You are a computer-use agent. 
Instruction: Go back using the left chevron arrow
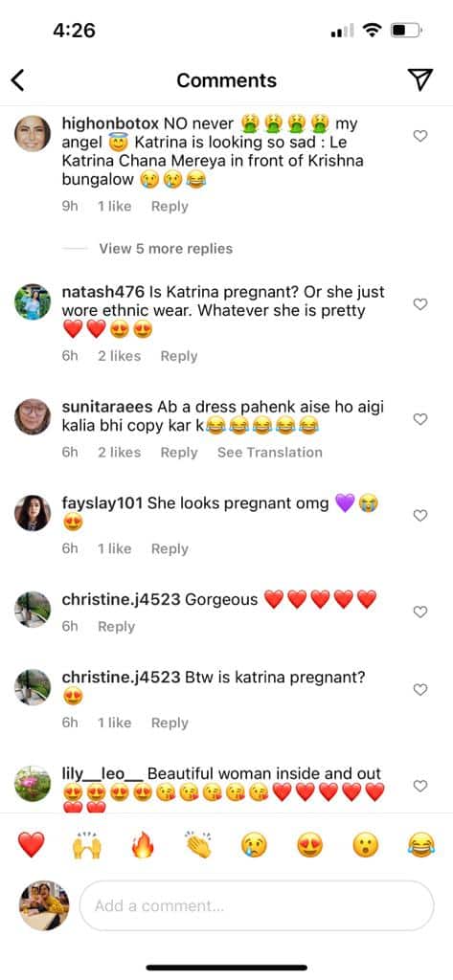click(x=18, y=80)
